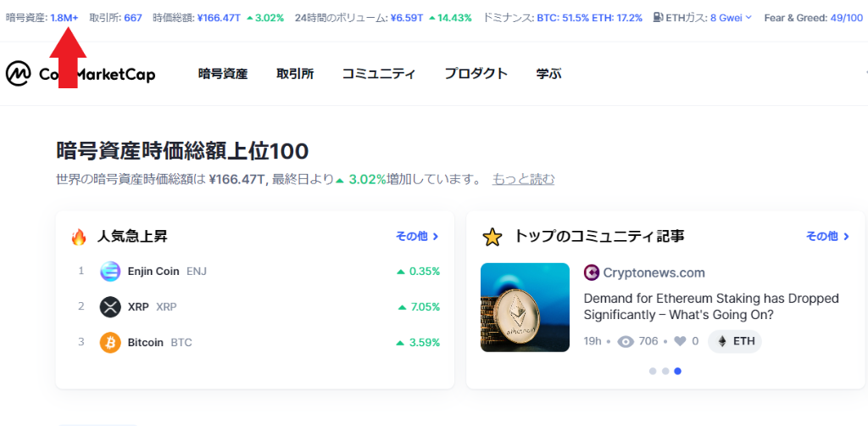Open the 取引所 navigation menu
This screenshot has height=426, width=868.
pyautogui.click(x=295, y=74)
